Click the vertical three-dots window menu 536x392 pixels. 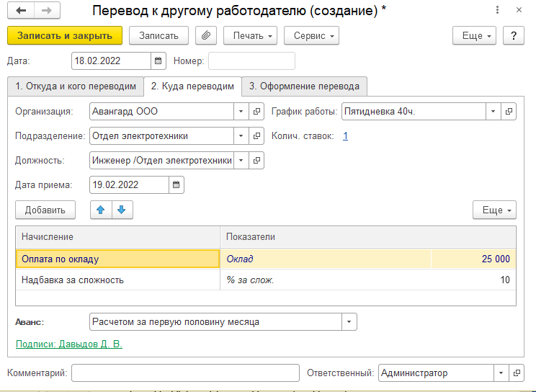pos(498,11)
